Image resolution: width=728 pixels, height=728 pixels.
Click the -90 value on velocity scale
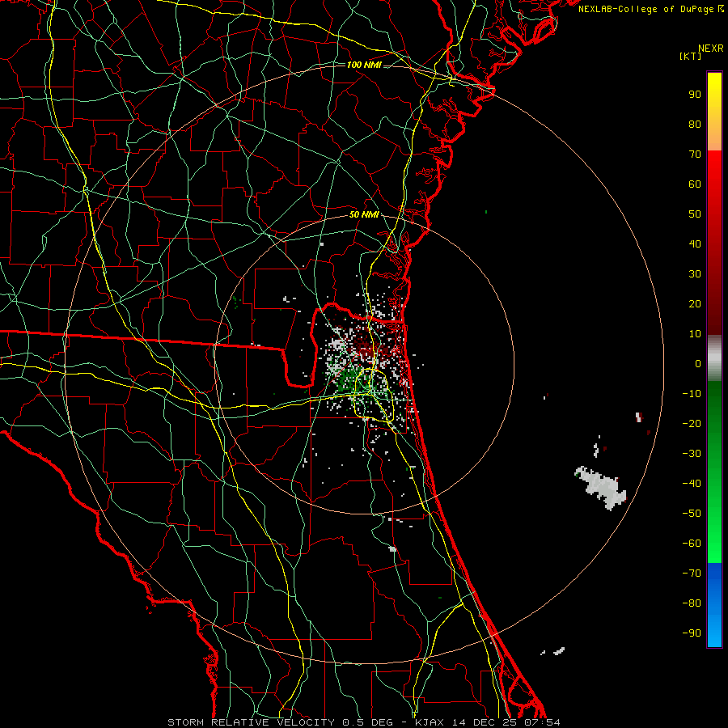tap(692, 633)
